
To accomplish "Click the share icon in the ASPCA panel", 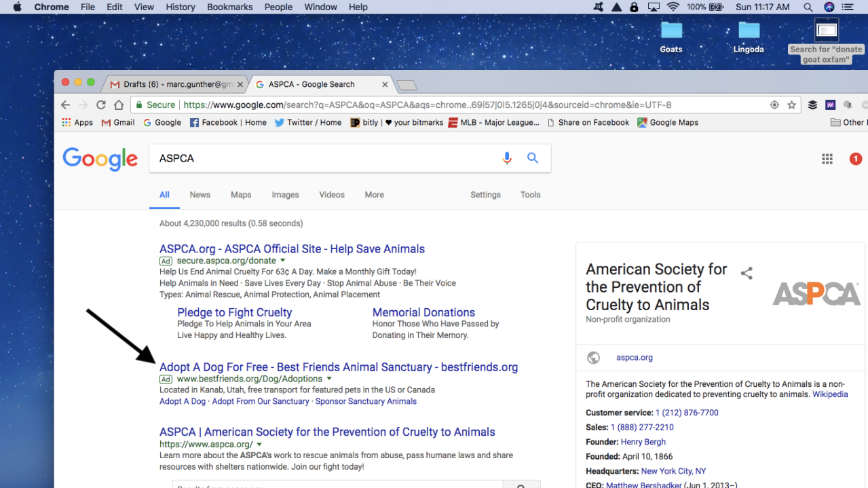I will [747, 274].
